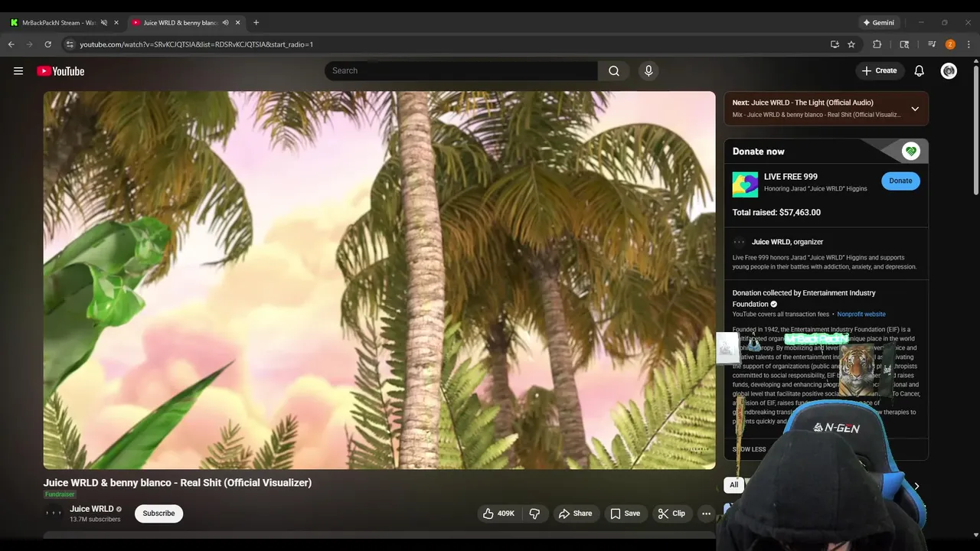Screen dimensions: 980x551
Task: Open LIVE FREE 999 fundraiser thumbnail
Action: (x=745, y=184)
